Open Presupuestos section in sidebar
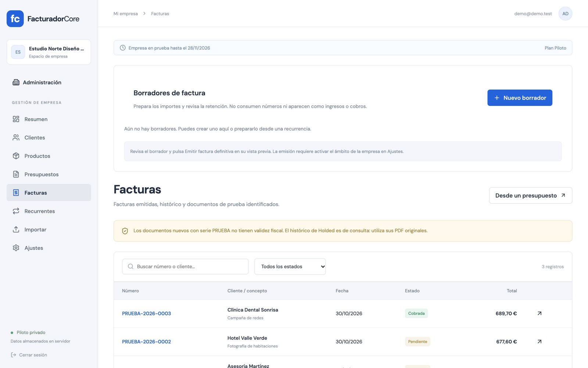588x368 pixels. point(49,174)
